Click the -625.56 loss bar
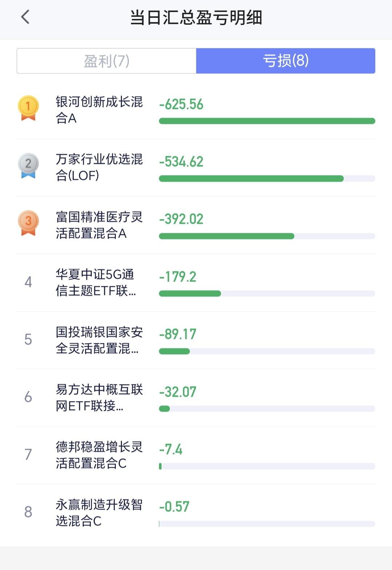The height and width of the screenshot is (570, 392). (267, 121)
